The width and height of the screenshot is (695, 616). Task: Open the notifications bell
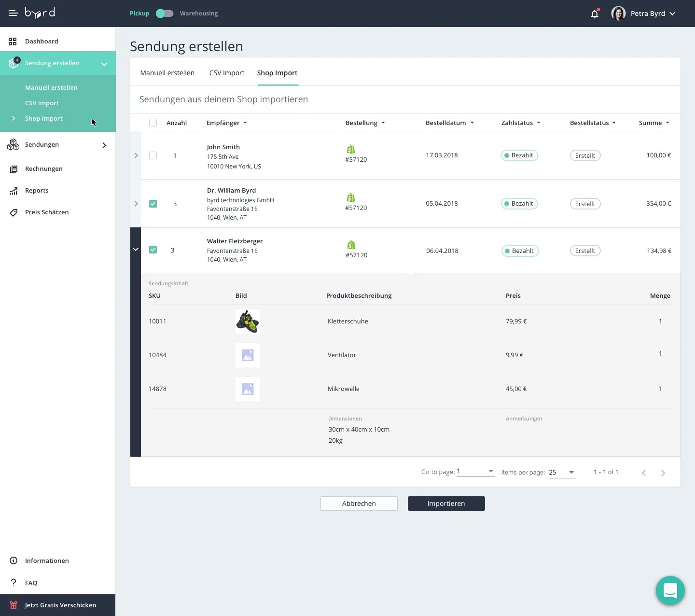click(x=595, y=14)
